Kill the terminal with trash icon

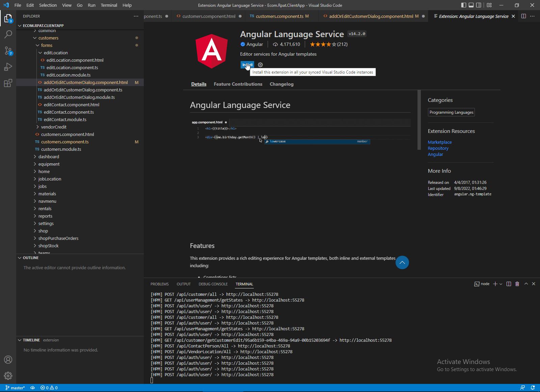pos(517,284)
